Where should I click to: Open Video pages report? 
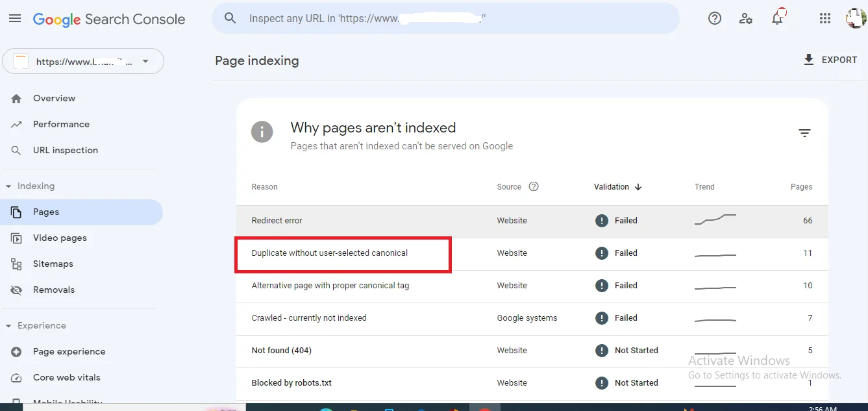[81, 238]
